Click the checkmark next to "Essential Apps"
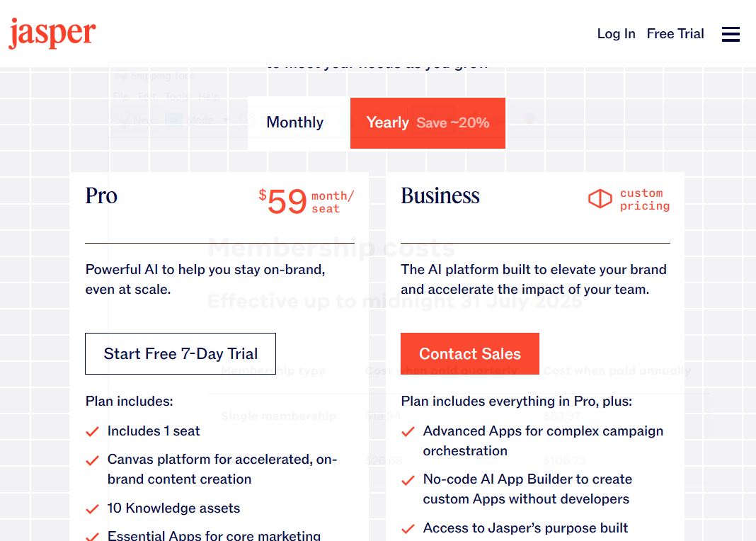Image resolution: width=756 pixels, height=541 pixels. click(x=92, y=536)
